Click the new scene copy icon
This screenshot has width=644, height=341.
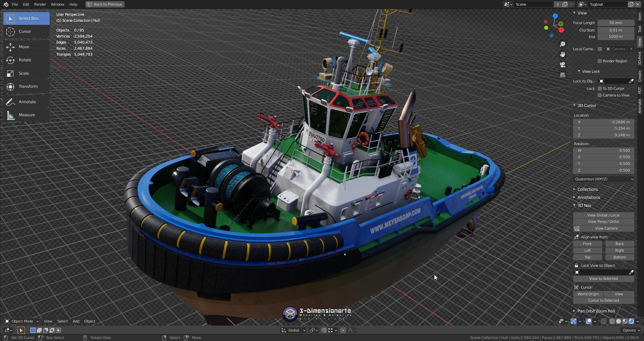click(x=565, y=4)
